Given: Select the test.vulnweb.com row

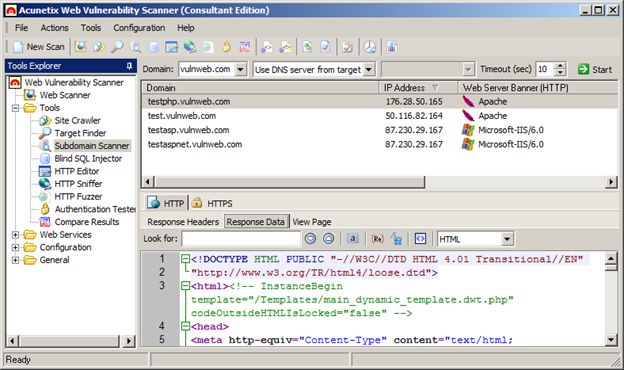Looking at the screenshot, I should [379, 116].
